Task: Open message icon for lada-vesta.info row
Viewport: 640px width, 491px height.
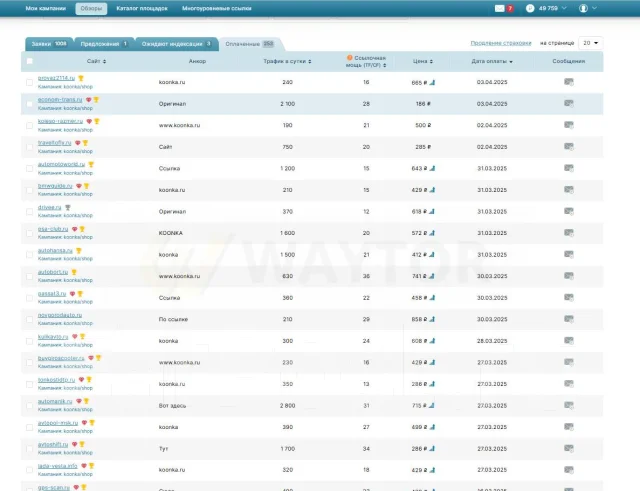Action: [569, 470]
